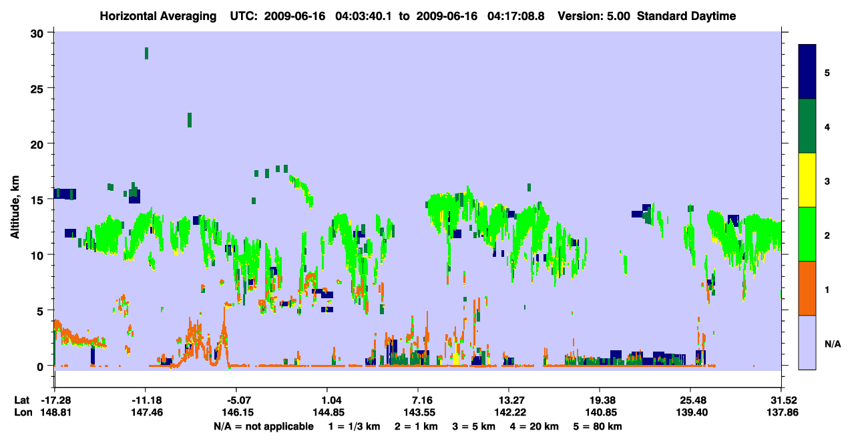Click longitude value '137.86'
Image resolution: width=868 pixels, height=445 pixels.
click(x=781, y=412)
